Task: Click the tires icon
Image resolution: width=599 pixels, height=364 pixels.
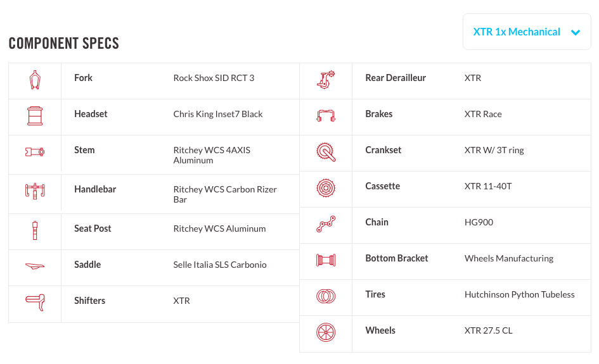Action: (x=326, y=296)
